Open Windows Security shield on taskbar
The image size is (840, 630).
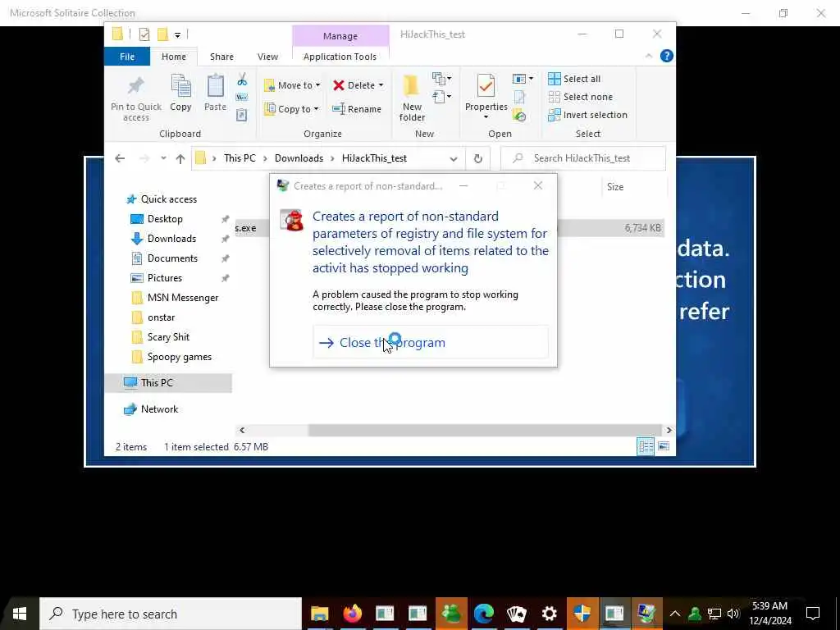pyautogui.click(x=582, y=614)
